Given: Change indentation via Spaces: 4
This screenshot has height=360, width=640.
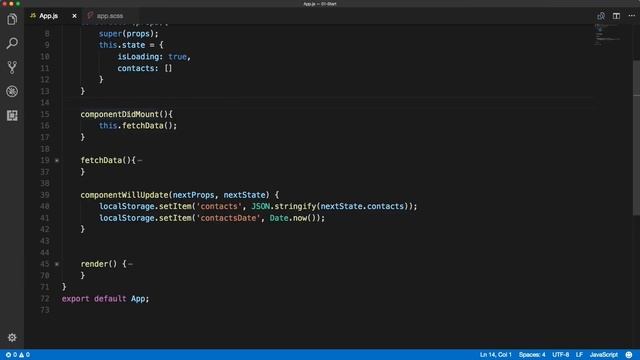Looking at the screenshot, I should 532,355.
